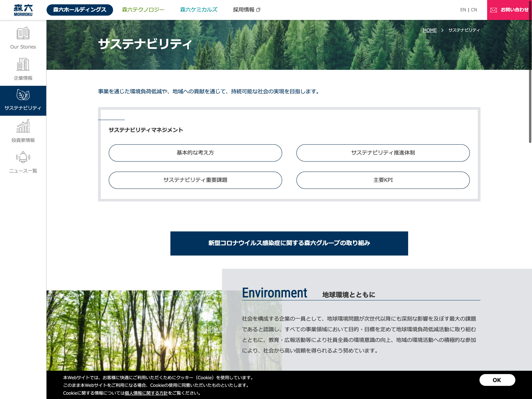Click 主要KPI button
The width and height of the screenshot is (532, 399).
(x=383, y=180)
